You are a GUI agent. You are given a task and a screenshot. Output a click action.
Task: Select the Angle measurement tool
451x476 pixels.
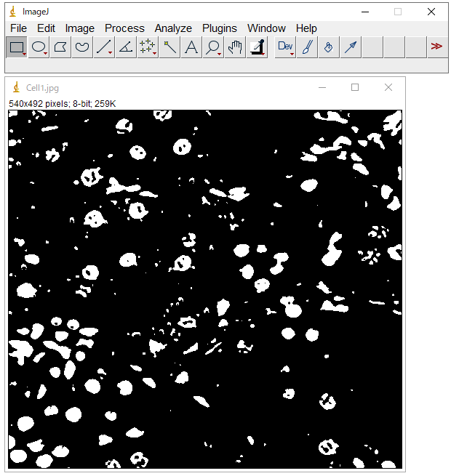tap(125, 47)
